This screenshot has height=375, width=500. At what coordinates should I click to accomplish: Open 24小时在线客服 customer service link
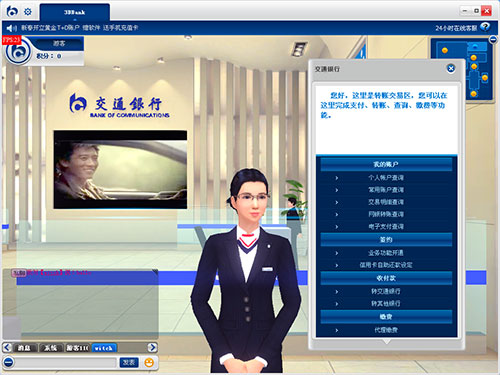pyautogui.click(x=456, y=28)
